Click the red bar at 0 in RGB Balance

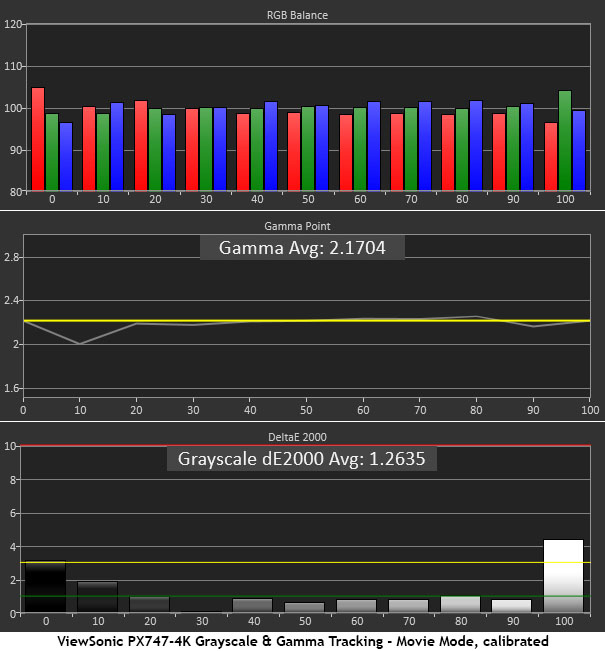tap(38, 139)
